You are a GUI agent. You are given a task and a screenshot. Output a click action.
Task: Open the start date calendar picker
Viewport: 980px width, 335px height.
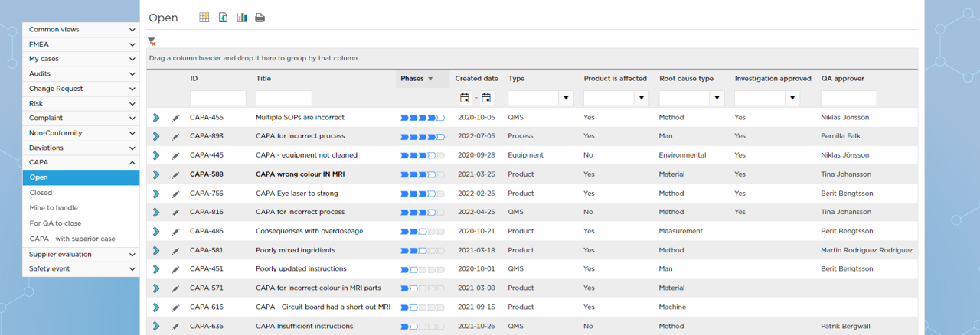pyautogui.click(x=465, y=98)
